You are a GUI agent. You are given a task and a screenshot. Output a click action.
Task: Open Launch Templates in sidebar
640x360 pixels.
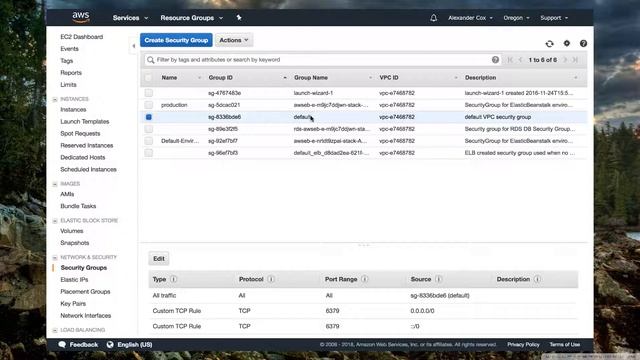[x=84, y=122]
